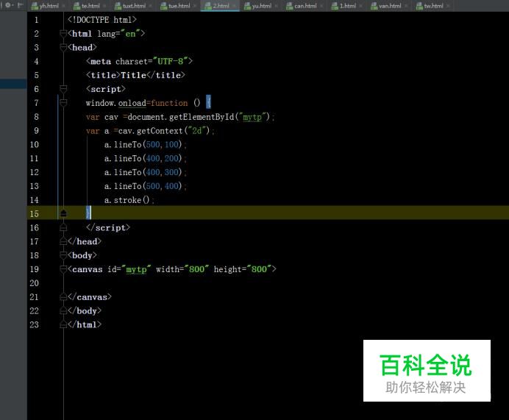Click the word Title inside the title tag
The width and height of the screenshot is (509, 420).
133,75
